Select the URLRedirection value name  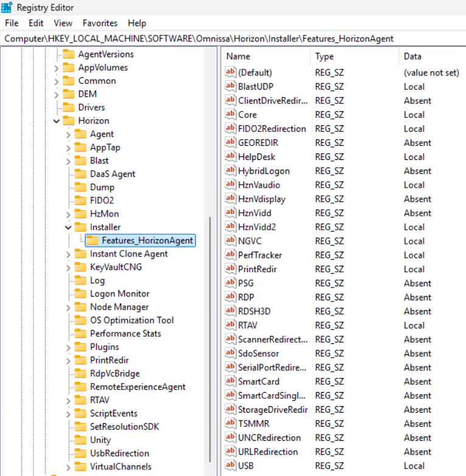[268, 452]
